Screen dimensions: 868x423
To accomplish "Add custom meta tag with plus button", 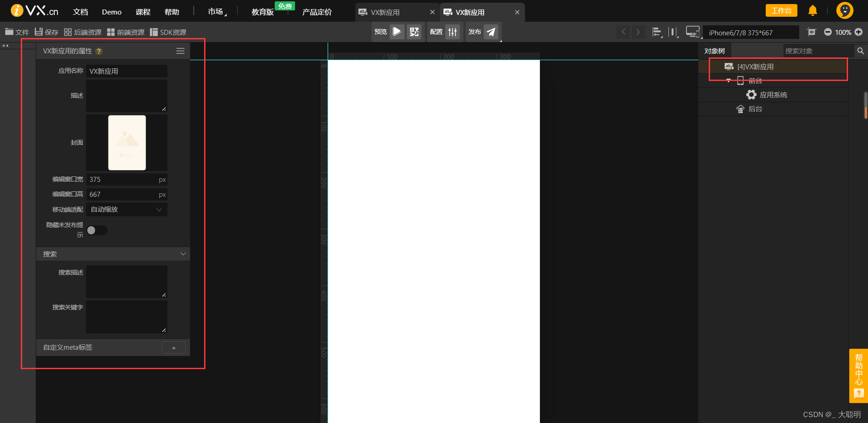I will coord(173,347).
